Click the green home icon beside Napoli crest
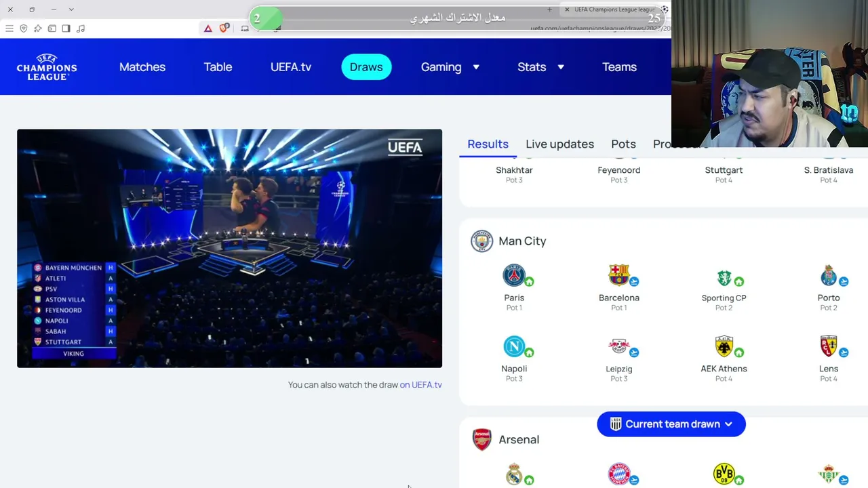 click(529, 352)
